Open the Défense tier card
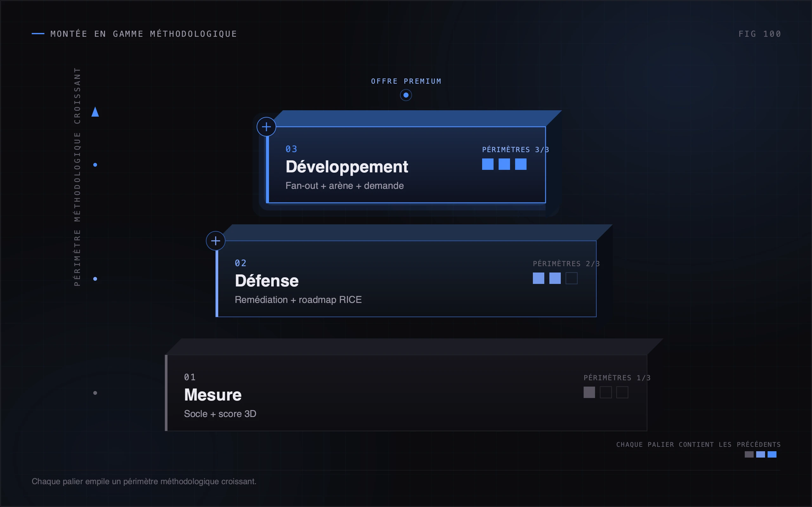Viewport: 812px width, 507px height. pos(406,279)
